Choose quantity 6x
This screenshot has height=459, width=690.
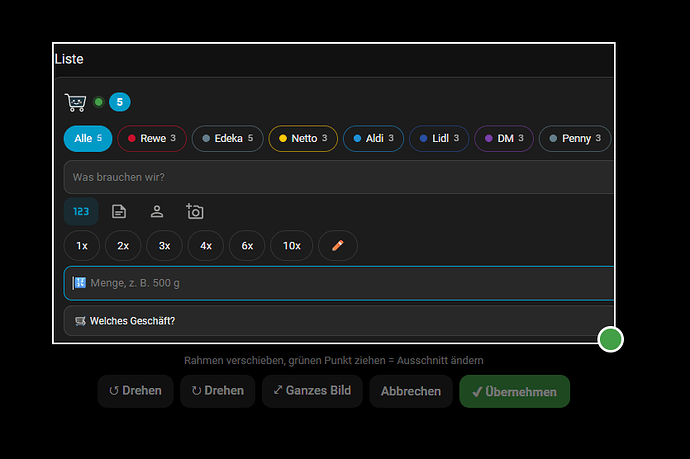247,246
